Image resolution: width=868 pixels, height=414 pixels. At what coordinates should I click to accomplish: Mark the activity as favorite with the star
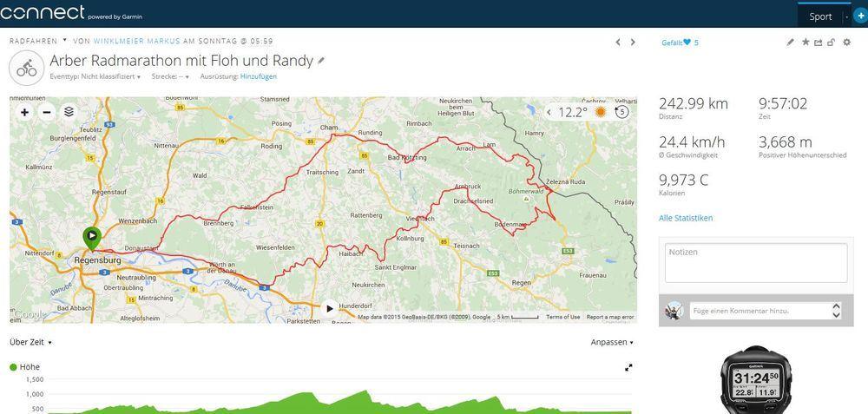coord(805,42)
